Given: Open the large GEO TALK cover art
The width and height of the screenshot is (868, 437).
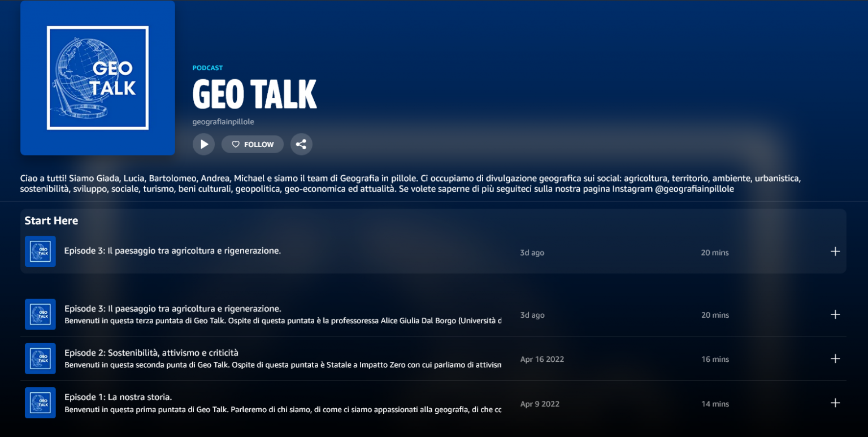Looking at the screenshot, I should pyautogui.click(x=98, y=78).
